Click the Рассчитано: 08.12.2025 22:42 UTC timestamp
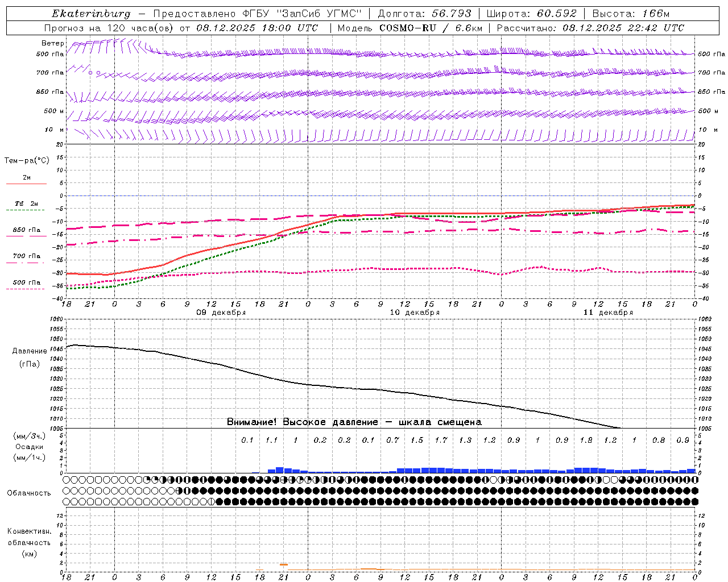The height and width of the screenshot is (582, 728). pyautogui.click(x=590, y=28)
